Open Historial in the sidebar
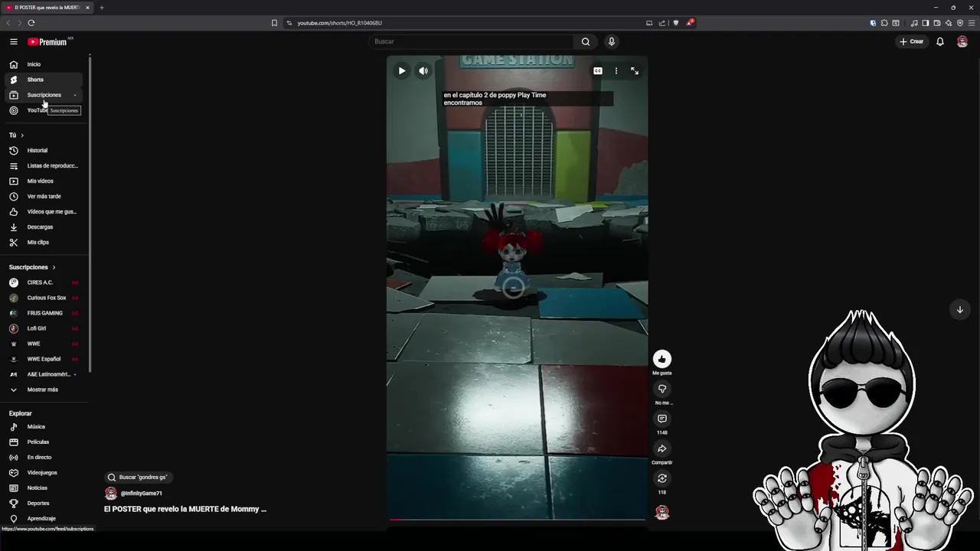 pos(44,150)
